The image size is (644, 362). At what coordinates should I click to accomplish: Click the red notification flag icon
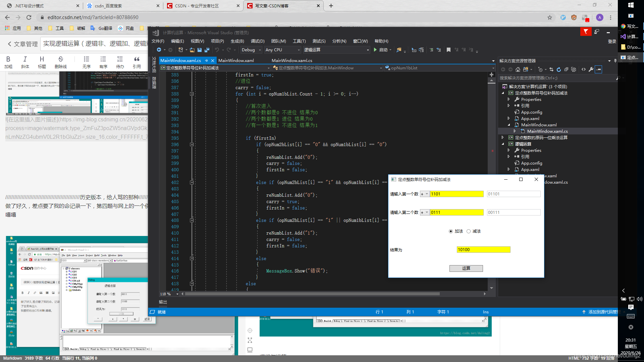586,32
